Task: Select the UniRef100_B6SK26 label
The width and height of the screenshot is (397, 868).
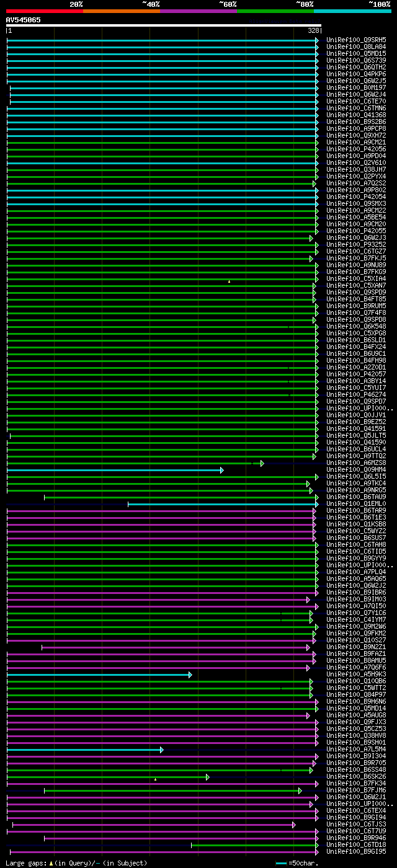Action: click(356, 776)
